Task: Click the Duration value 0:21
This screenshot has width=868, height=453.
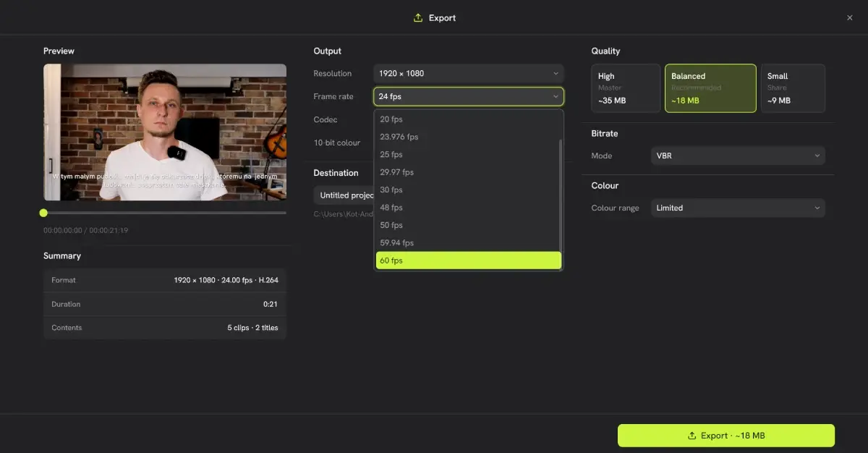Action: tap(271, 304)
